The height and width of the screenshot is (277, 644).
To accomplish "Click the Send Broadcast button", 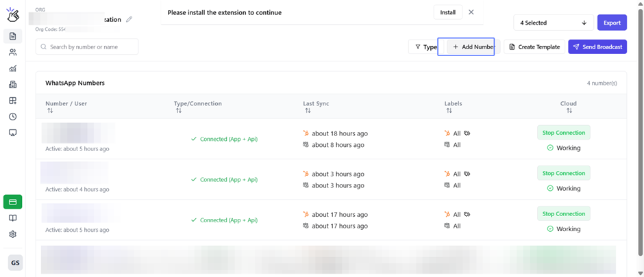I will (597, 47).
